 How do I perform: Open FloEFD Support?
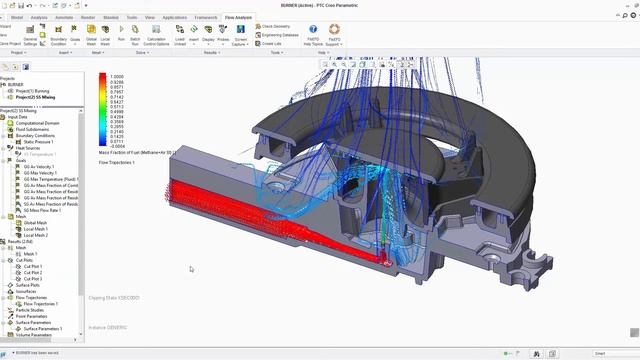pos(334,35)
